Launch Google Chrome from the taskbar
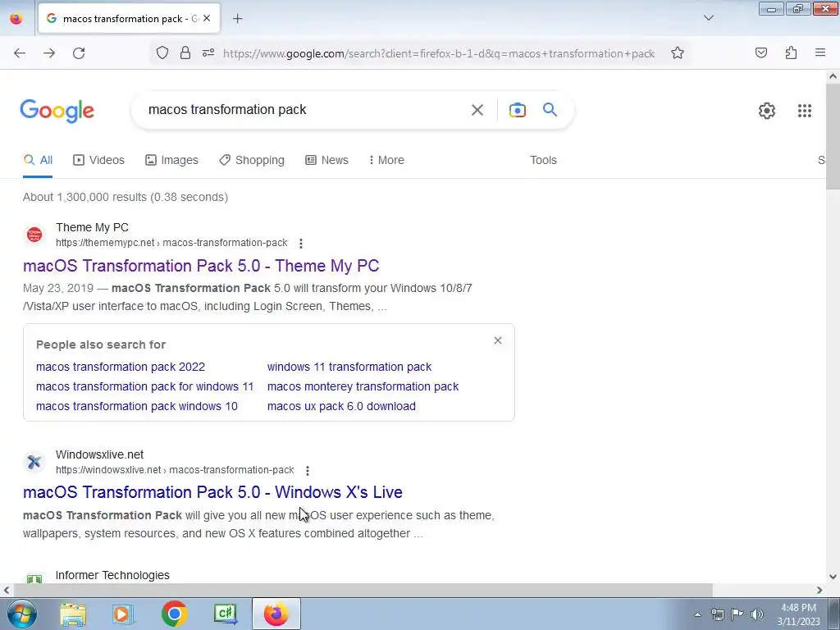840x630 pixels. pos(174,614)
